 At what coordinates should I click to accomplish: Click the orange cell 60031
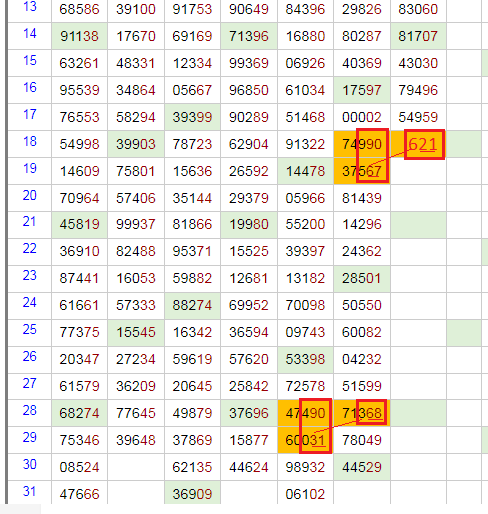point(305,440)
